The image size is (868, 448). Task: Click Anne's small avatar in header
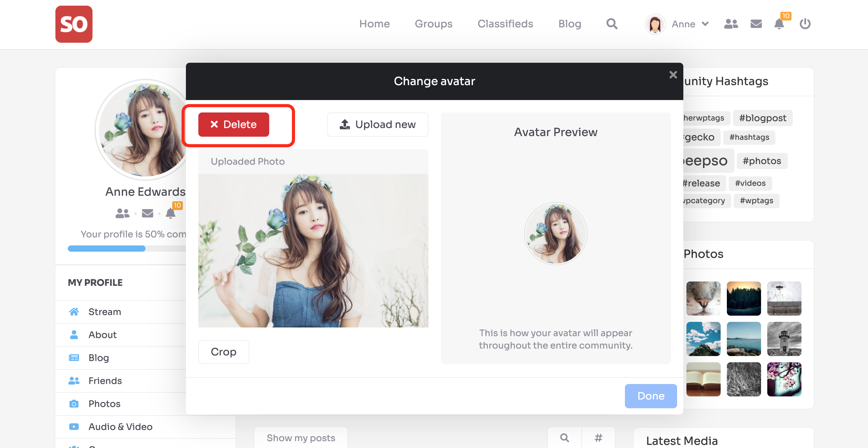[x=655, y=24]
